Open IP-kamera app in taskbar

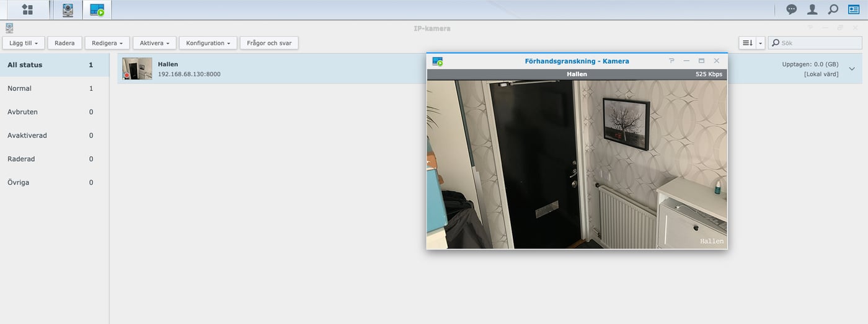point(68,9)
